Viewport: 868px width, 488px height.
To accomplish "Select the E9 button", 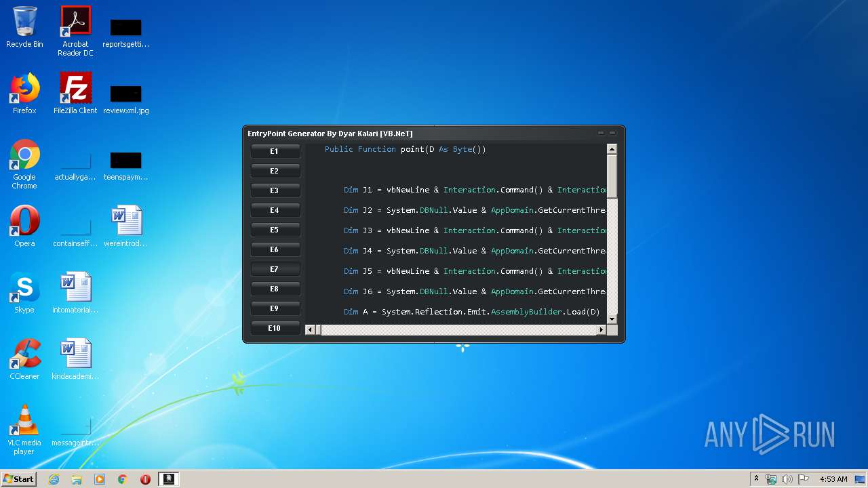I will pos(275,308).
